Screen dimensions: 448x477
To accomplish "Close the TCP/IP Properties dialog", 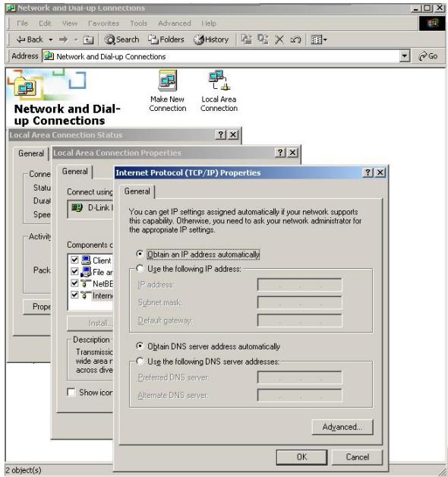I will [x=380, y=172].
